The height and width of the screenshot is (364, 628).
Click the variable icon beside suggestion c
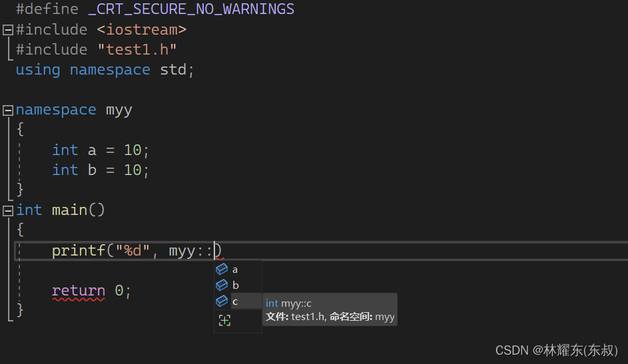coord(222,301)
